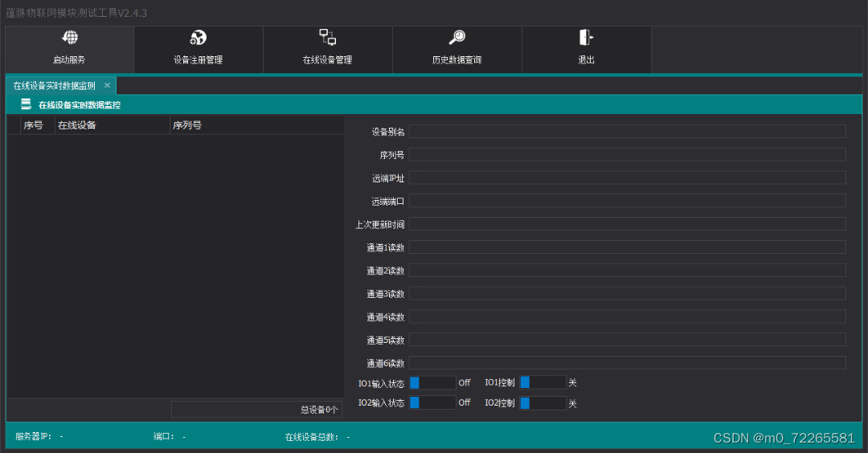The width and height of the screenshot is (868, 453).
Task: Toggle the IO2输入状态 switch
Action: pos(432,402)
